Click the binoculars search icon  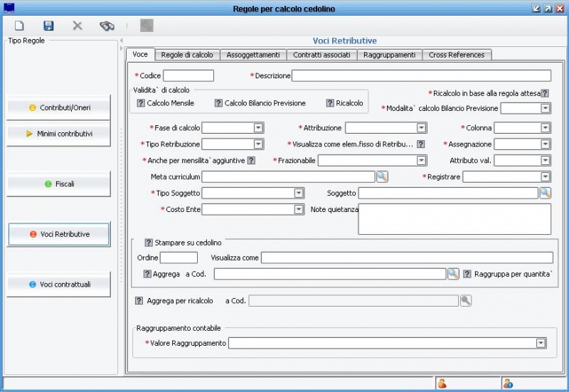point(107,26)
